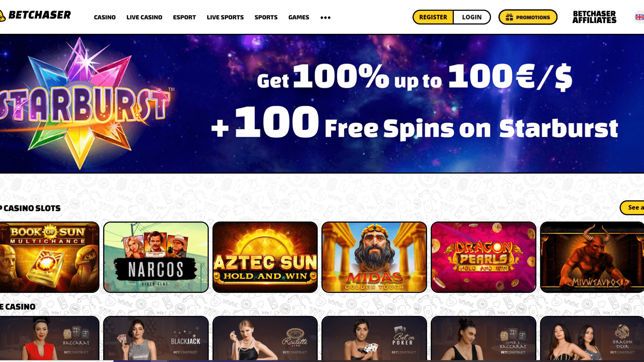Go to Live Casino section
This screenshot has width=644, height=362.
tap(144, 17)
